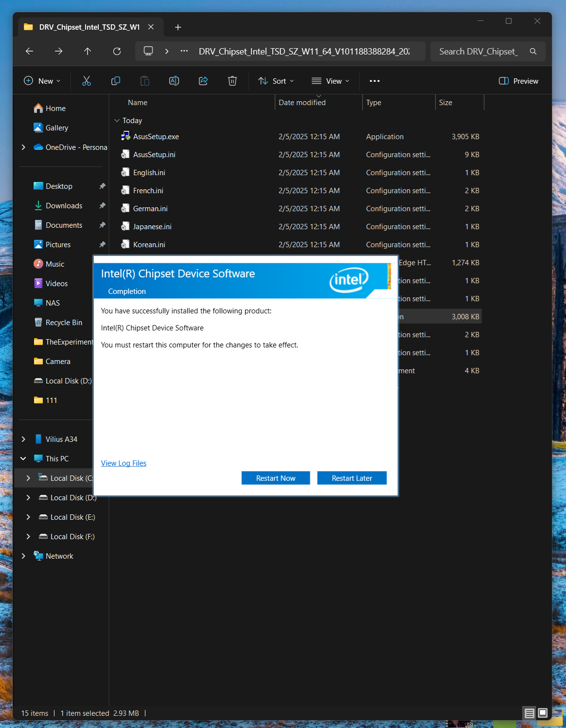Screen dimensions: 566x728
Task: Switch to large icons view in status bar
Action: point(543,713)
